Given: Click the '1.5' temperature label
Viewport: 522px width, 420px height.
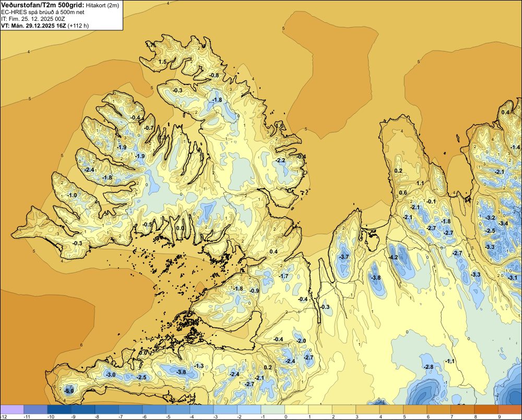Looking at the screenshot, I should click(x=162, y=62).
